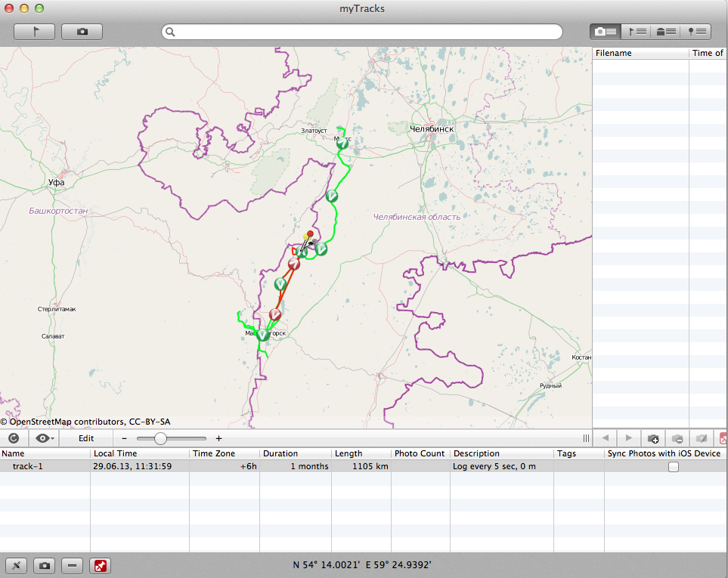Focus the search field in toolbar

coord(362,32)
